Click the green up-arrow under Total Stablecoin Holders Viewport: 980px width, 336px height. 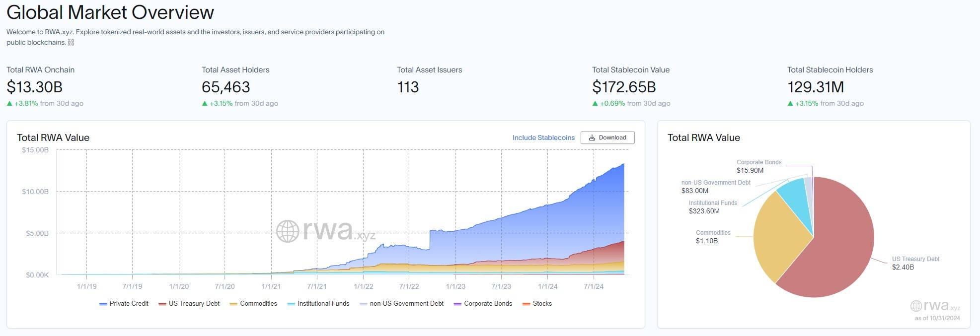pyautogui.click(x=790, y=103)
